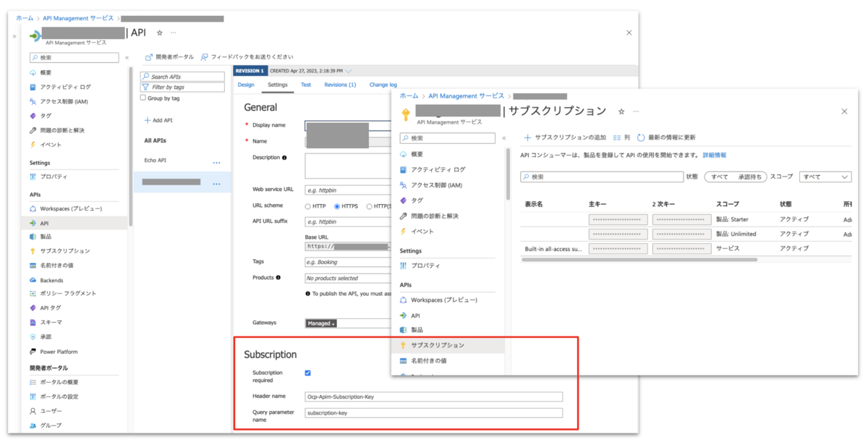Click ホーム breadcrumb in the API window
Screen dimensions: 868x445
(23, 17)
